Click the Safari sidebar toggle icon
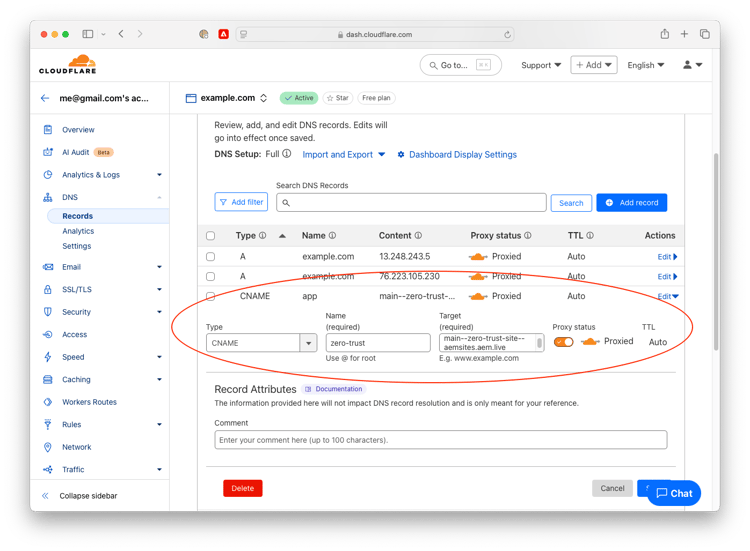750x551 pixels. [x=88, y=34]
